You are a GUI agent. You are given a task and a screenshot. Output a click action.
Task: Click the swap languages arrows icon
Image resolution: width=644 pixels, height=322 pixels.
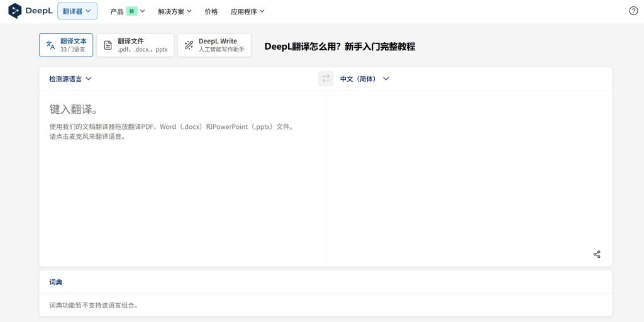tap(326, 79)
